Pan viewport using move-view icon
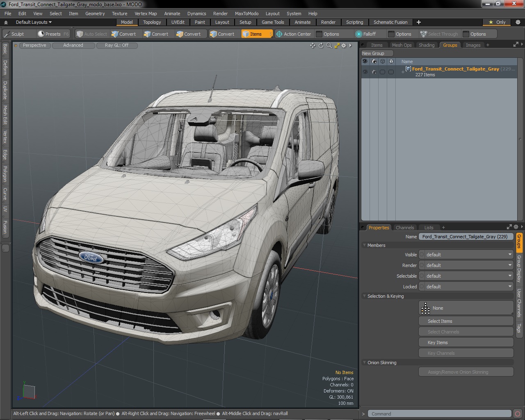 (x=313, y=46)
